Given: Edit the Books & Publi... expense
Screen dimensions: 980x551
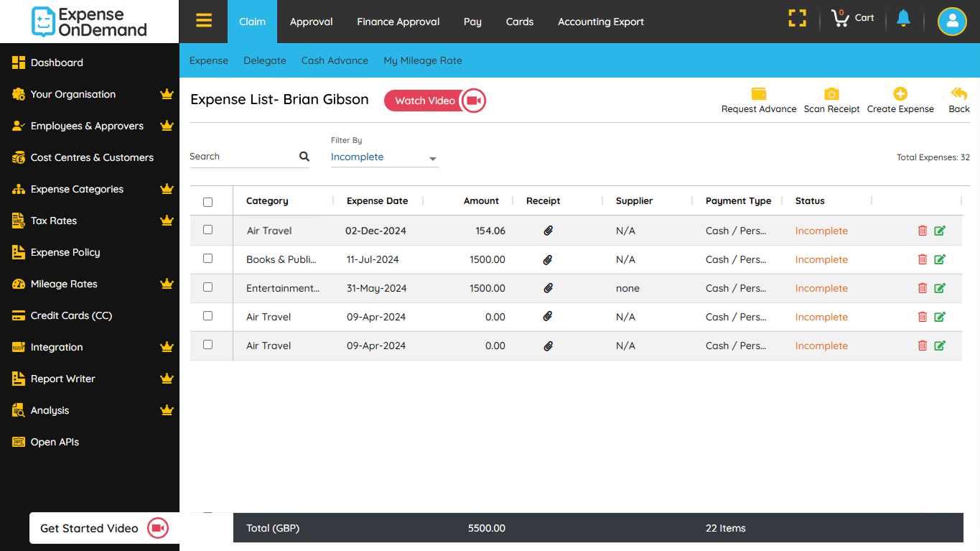Looking at the screenshot, I should [x=940, y=259].
